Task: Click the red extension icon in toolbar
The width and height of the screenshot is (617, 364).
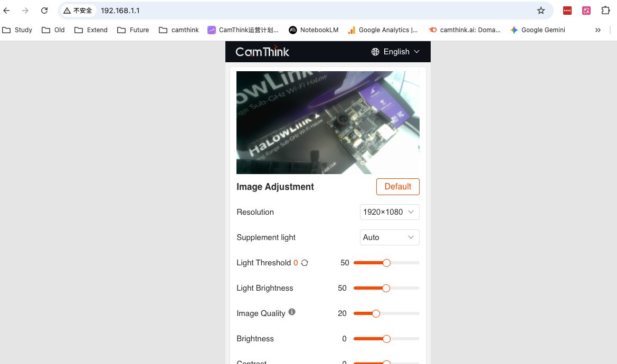Action: click(567, 11)
